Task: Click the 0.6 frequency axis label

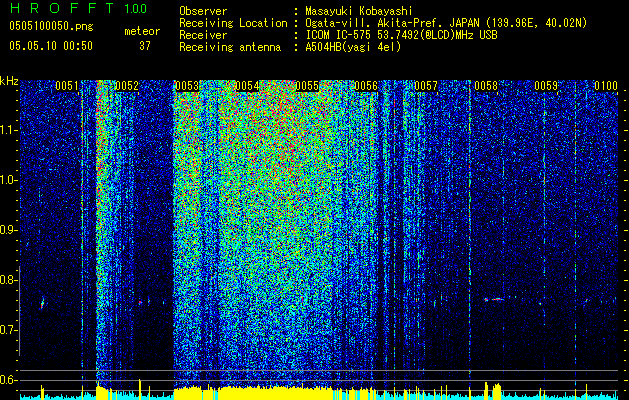Action: [x=9, y=380]
